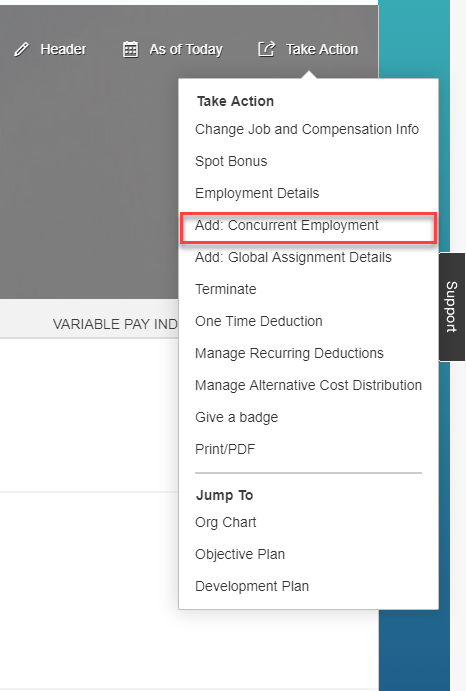
Task: Open One Time Deduction
Action: pos(259,321)
